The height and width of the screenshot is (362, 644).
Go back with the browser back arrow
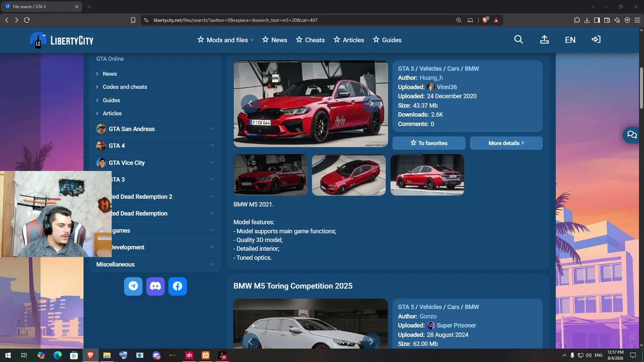[x=7, y=20]
